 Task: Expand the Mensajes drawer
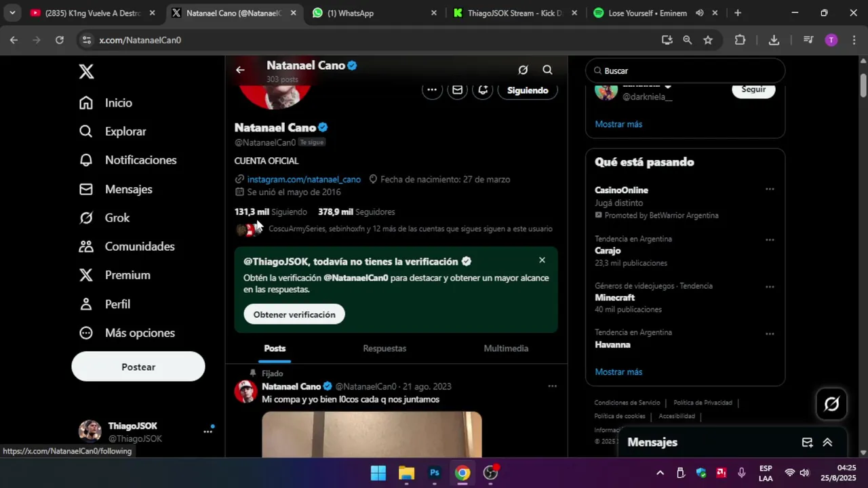click(x=827, y=443)
